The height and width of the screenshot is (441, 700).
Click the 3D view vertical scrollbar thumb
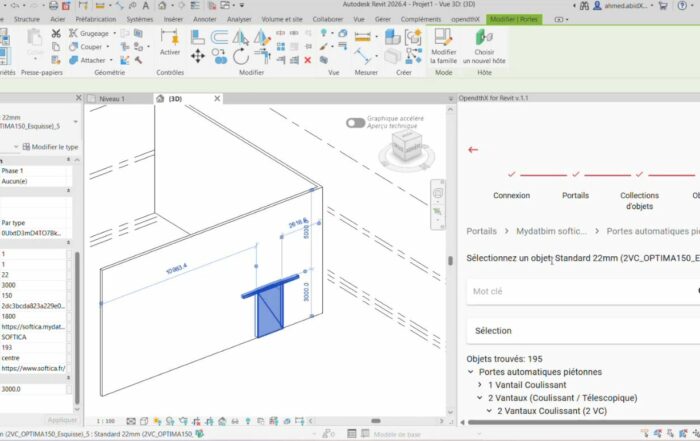tap(450, 260)
